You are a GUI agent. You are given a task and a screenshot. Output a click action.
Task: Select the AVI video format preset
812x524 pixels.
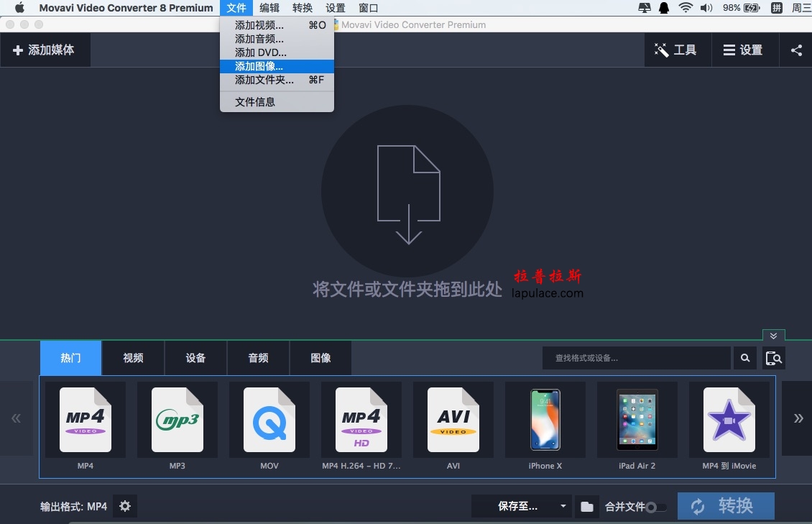(453, 419)
